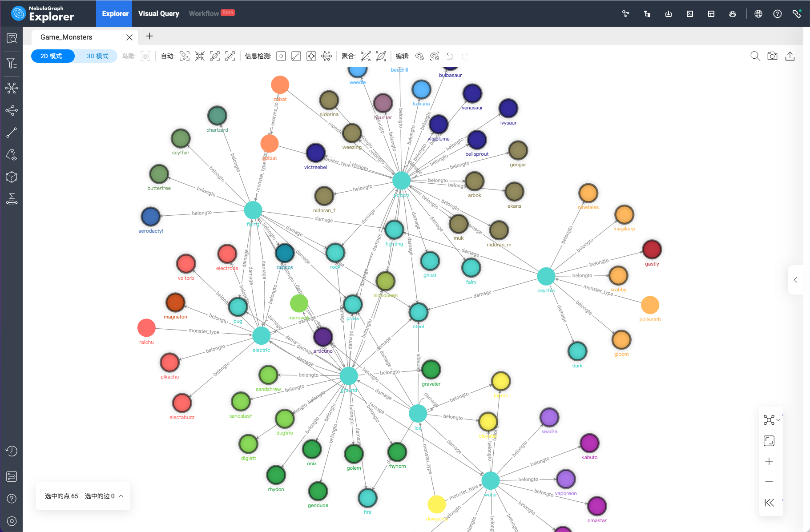Click the download/import icon in the top bar
The width and height of the screenshot is (810, 532).
tap(669, 14)
